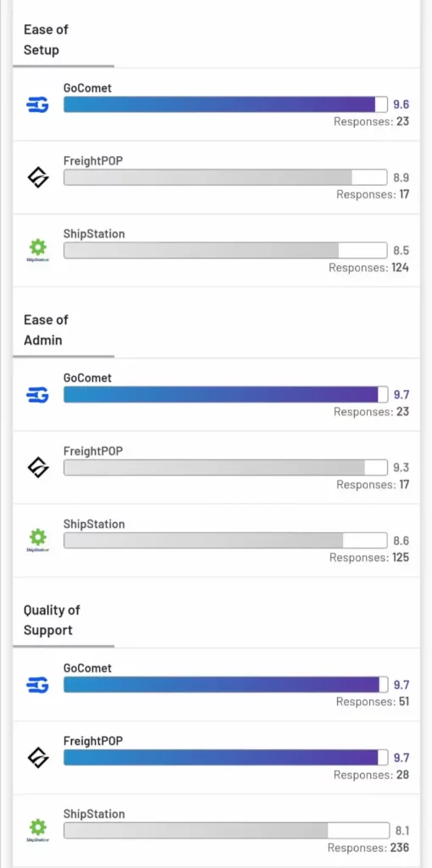Select the Ease of Admin section heading
The width and height of the screenshot is (432, 868).
coord(47,330)
